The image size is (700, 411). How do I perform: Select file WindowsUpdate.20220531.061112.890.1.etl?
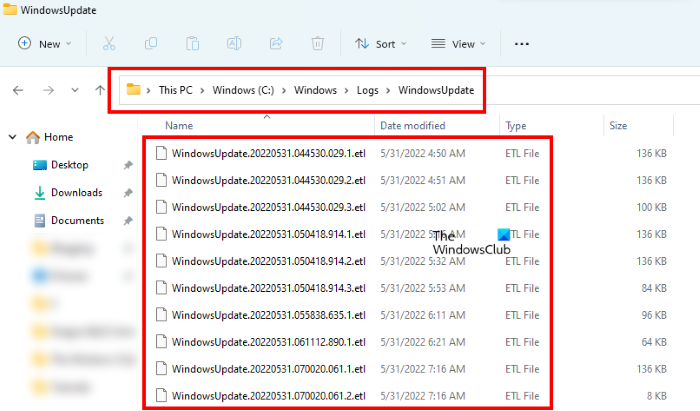[x=269, y=342]
